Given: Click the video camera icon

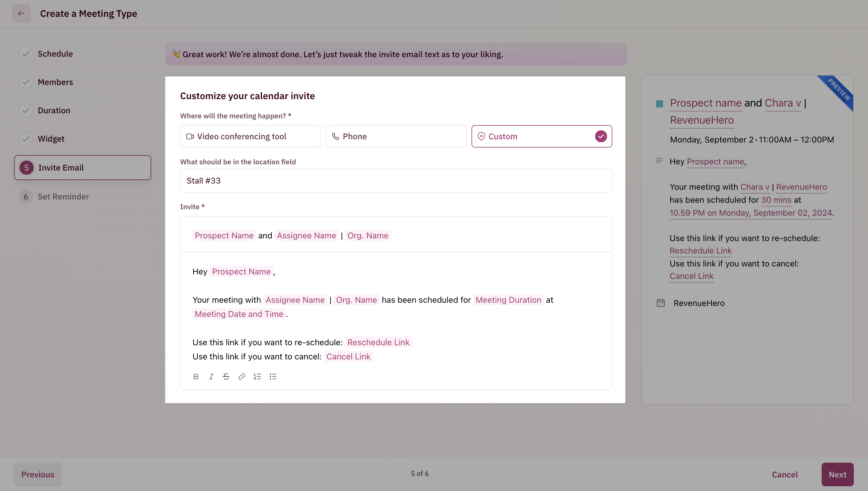Looking at the screenshot, I should coord(190,137).
